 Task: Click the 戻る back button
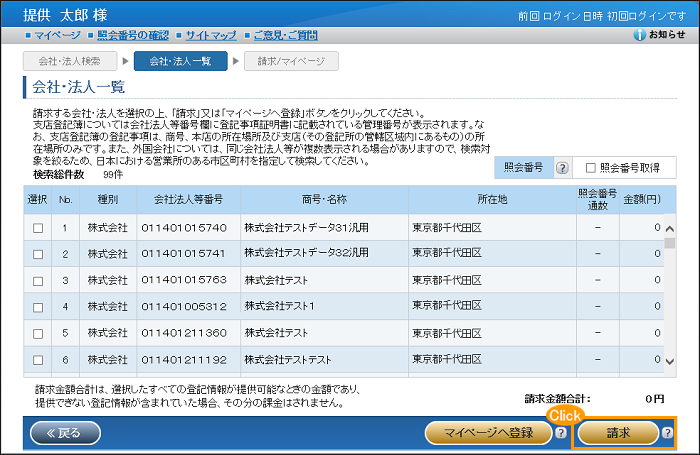click(65, 433)
